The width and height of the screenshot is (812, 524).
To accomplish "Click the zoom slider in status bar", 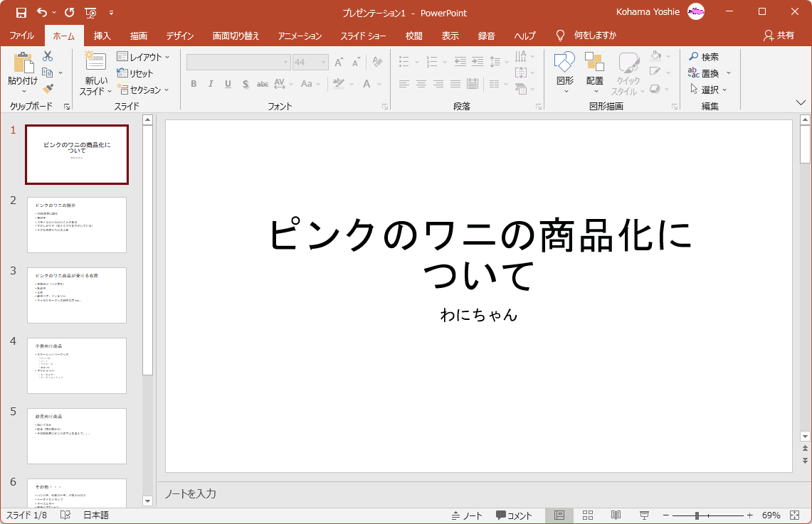I will tap(697, 515).
